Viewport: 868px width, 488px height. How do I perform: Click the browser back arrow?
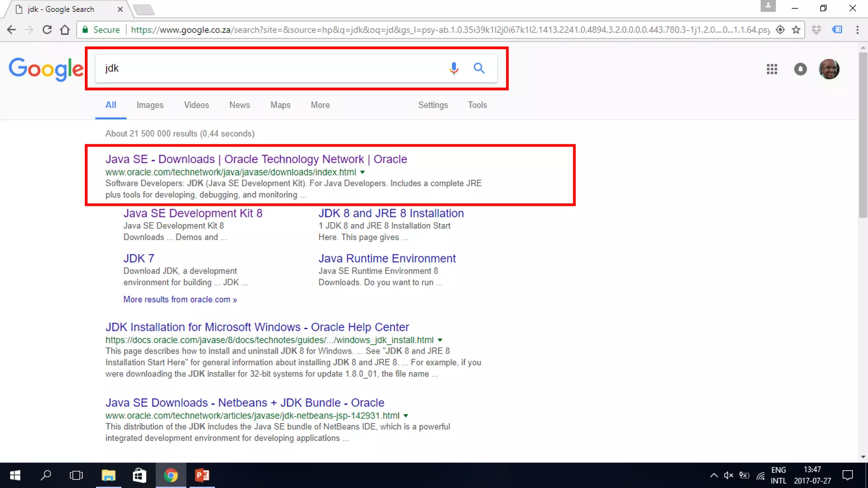coord(11,30)
